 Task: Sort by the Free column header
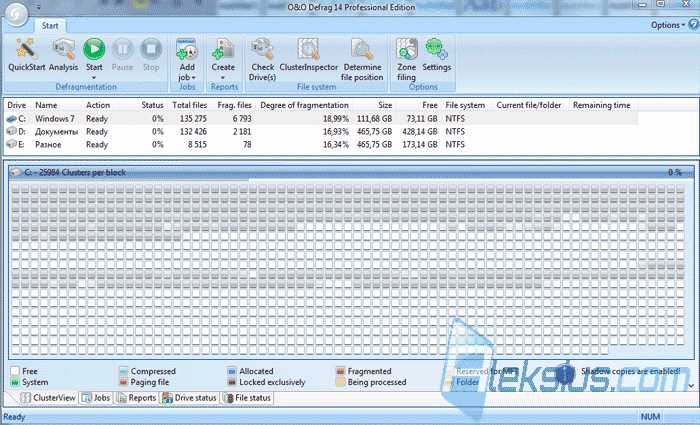(x=430, y=105)
